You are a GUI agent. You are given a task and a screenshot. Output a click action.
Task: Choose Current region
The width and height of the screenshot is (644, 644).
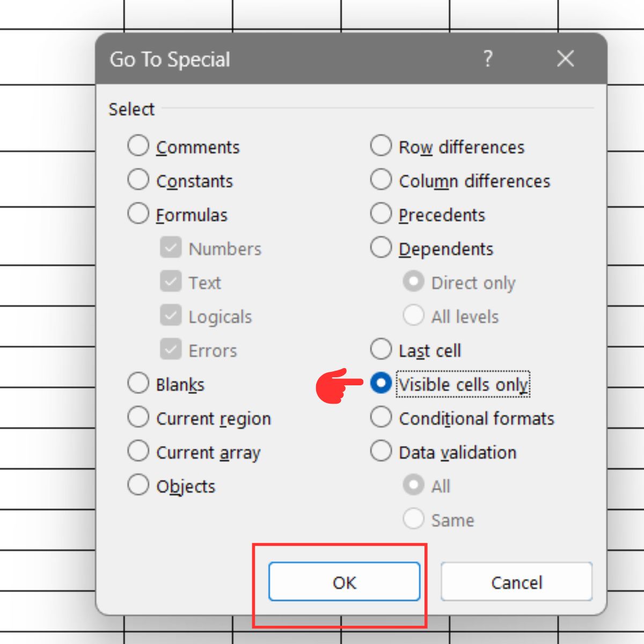[x=138, y=416]
